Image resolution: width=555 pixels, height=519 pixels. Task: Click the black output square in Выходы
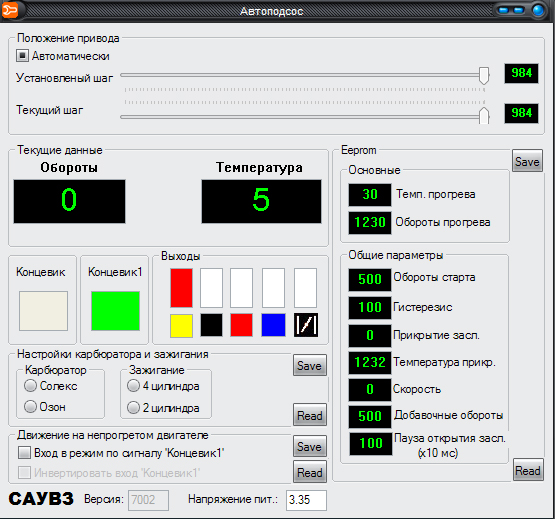(211, 325)
